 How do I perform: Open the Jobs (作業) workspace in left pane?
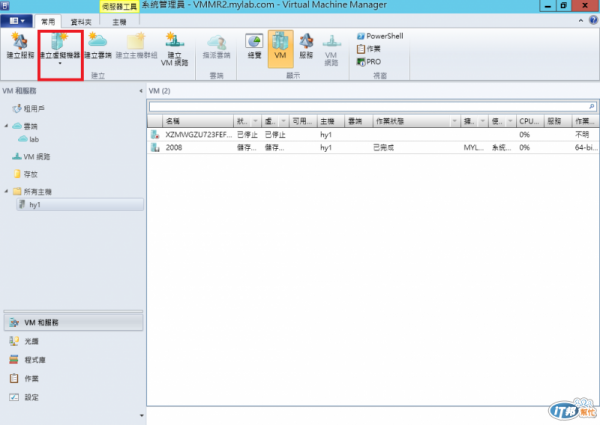(x=73, y=379)
